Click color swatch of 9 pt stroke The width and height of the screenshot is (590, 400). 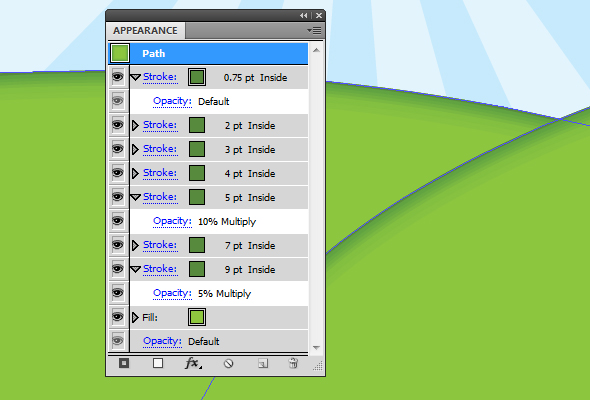coord(197,269)
